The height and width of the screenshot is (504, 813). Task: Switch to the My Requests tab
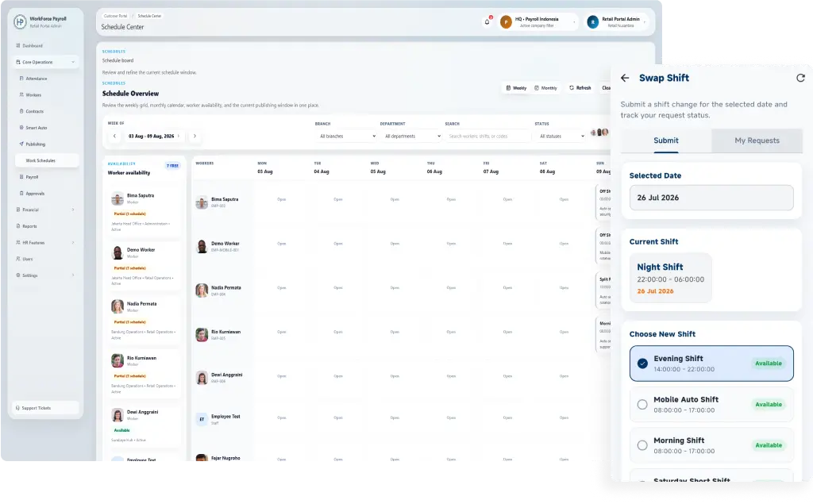pos(757,140)
